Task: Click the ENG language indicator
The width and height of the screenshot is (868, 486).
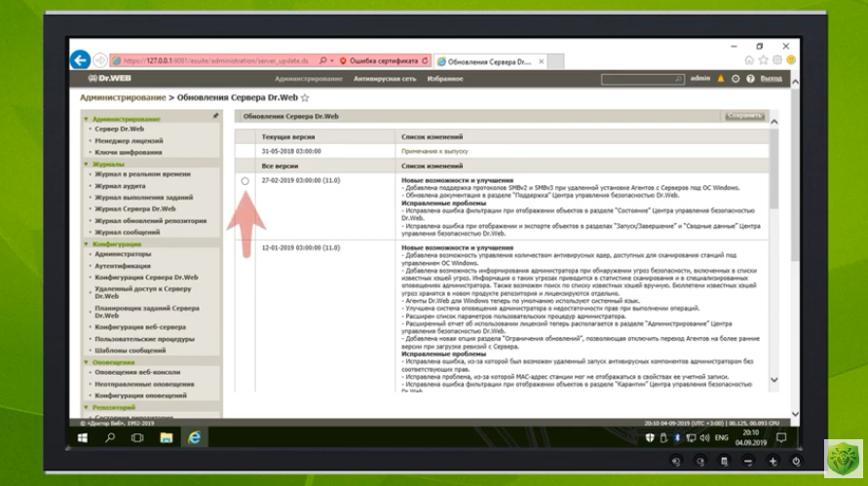Action: [x=721, y=438]
